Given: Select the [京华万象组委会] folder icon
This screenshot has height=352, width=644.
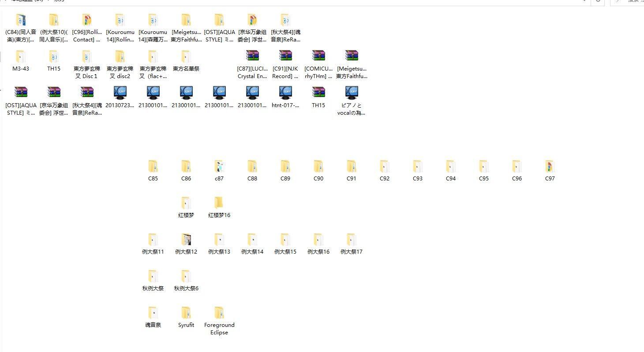Looking at the screenshot, I should (x=252, y=20).
